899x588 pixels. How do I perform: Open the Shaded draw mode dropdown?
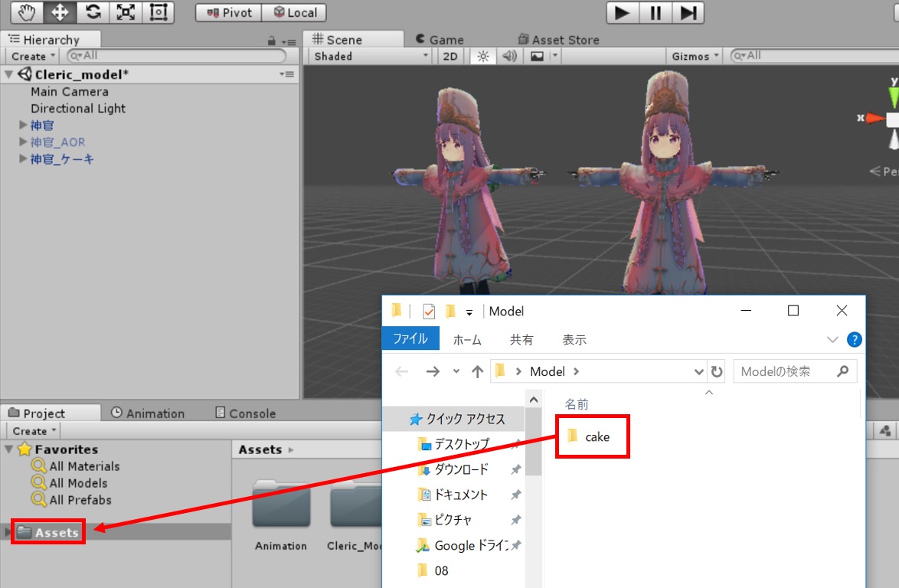pyautogui.click(x=371, y=56)
